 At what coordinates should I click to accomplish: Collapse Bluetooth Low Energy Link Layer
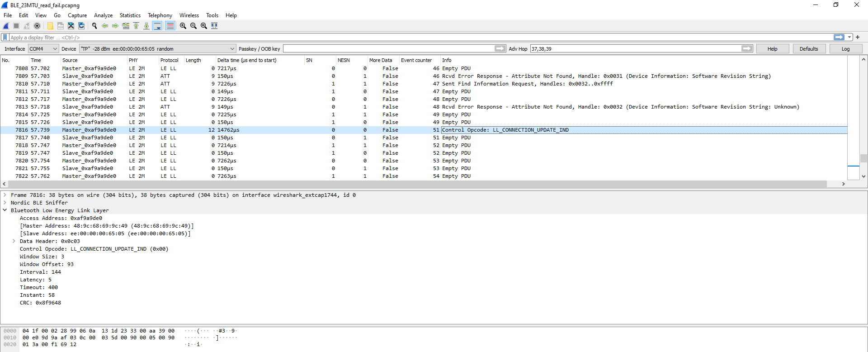(x=5, y=210)
